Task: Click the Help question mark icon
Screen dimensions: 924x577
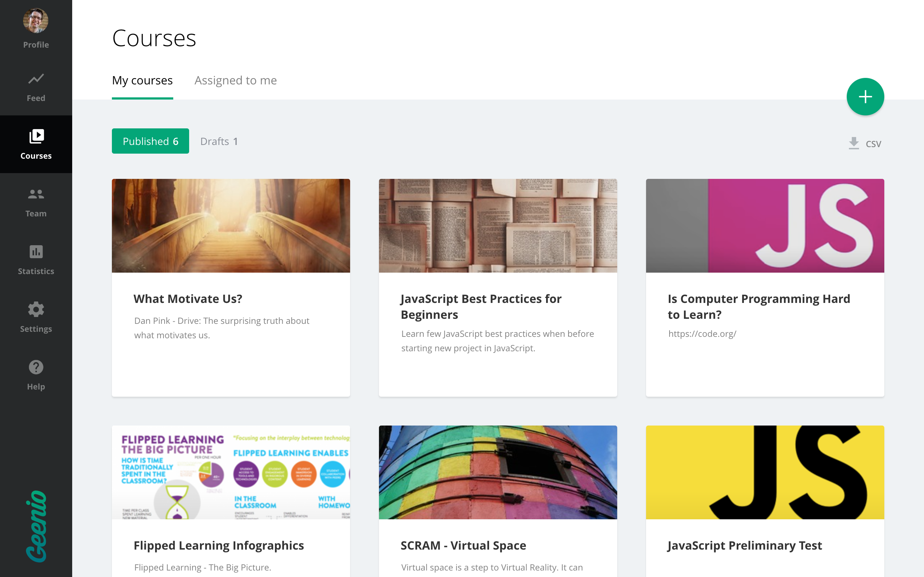Action: tap(36, 367)
